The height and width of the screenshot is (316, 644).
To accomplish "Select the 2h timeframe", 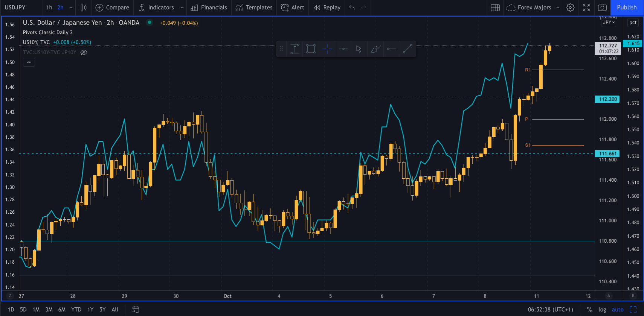I will (x=60, y=8).
